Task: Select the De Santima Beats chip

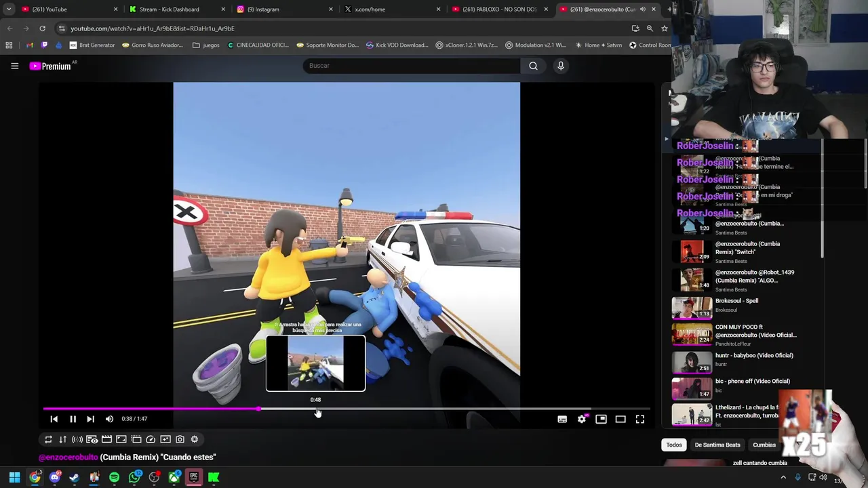Action: [717, 445]
